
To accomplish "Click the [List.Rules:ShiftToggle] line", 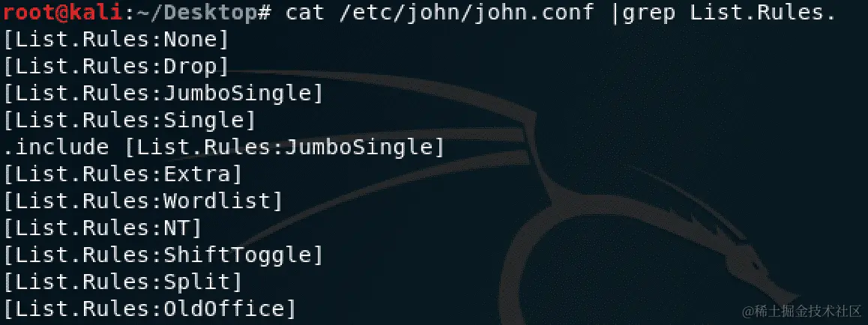I will (163, 255).
